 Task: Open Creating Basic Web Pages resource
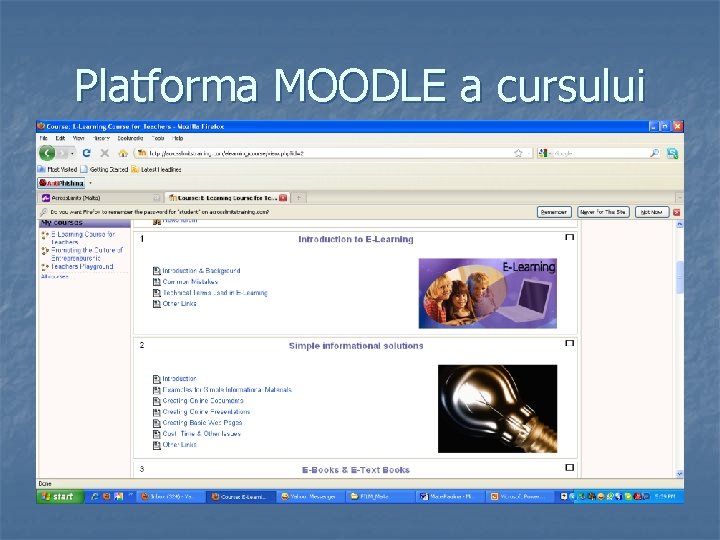point(202,422)
